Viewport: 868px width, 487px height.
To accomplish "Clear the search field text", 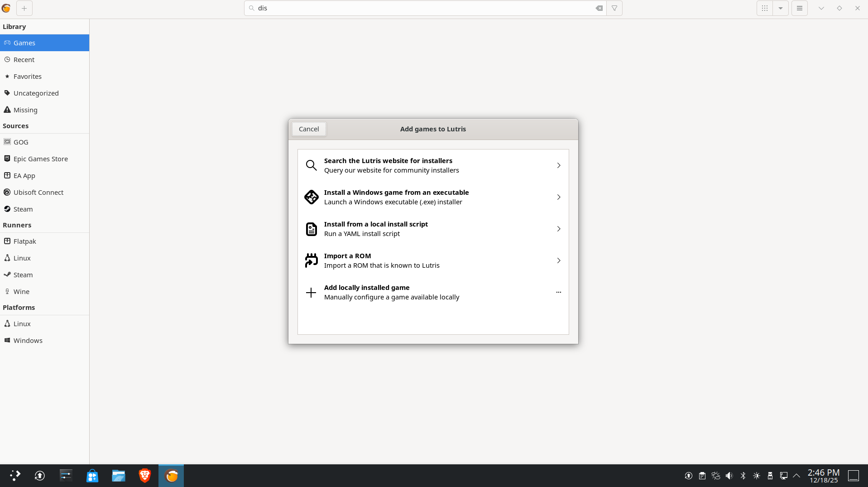I will [599, 8].
